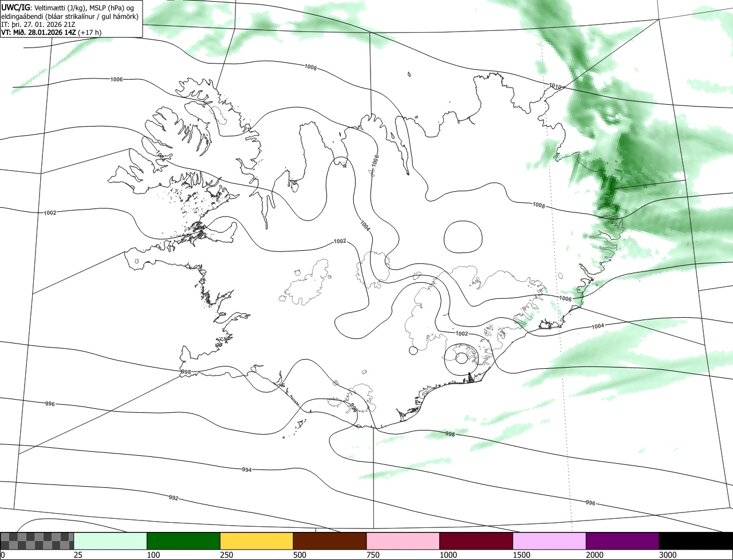This screenshot has height=560, width=733.
Task: Click the concentric closed isobar rings in southeast Iceland
Action: point(461,358)
